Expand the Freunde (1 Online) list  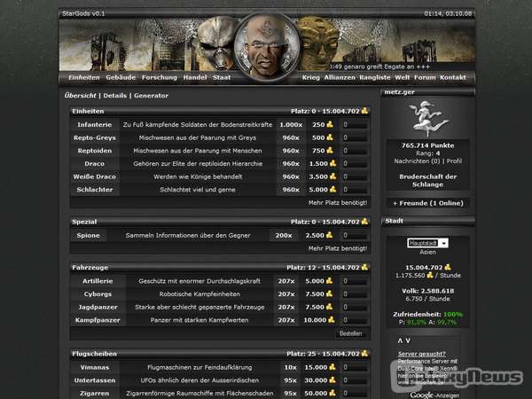click(x=428, y=203)
